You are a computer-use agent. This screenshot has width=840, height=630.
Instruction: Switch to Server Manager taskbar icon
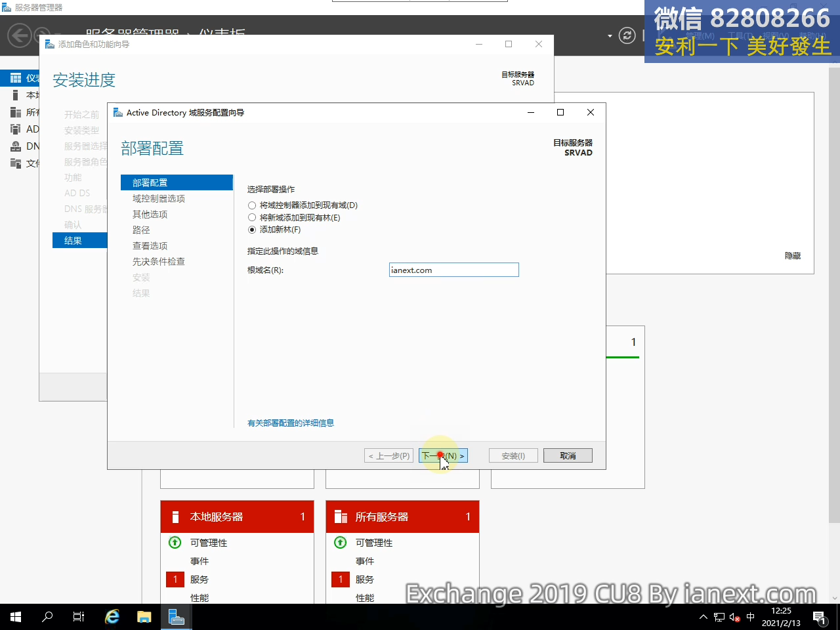point(176,617)
